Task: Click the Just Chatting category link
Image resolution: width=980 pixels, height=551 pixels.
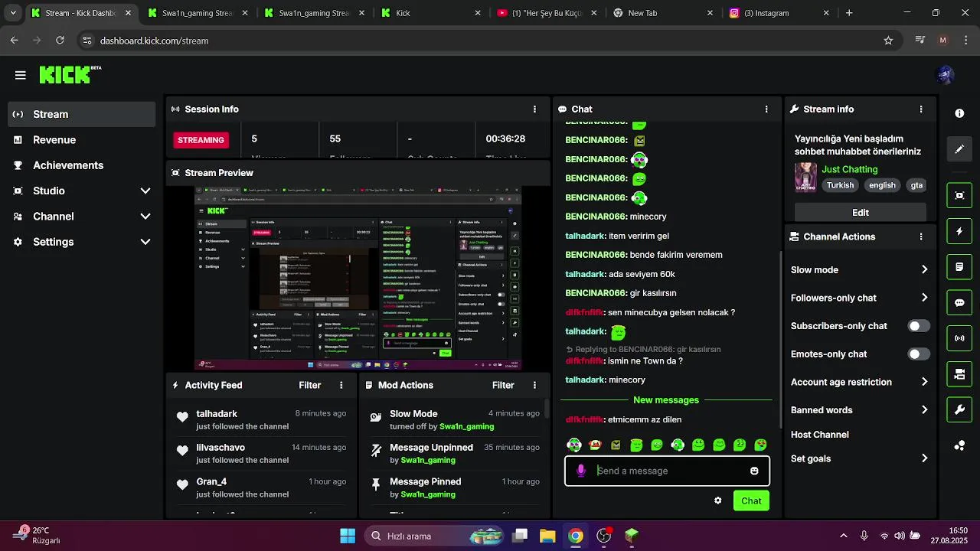Action: click(850, 169)
